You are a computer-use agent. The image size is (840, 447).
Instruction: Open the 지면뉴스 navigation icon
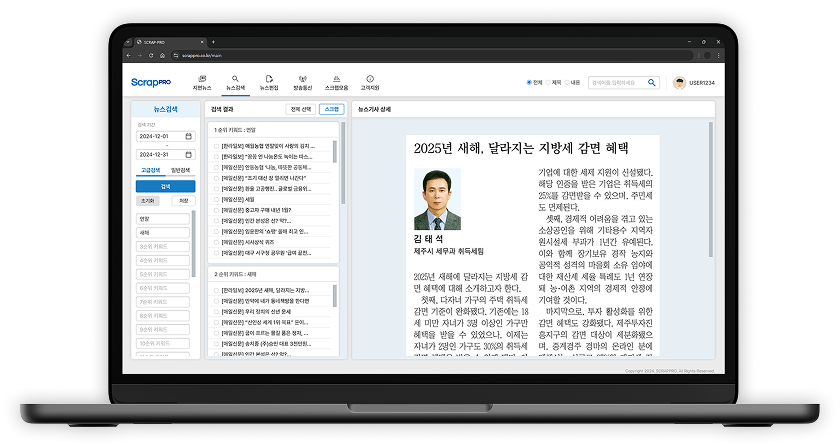tap(200, 80)
